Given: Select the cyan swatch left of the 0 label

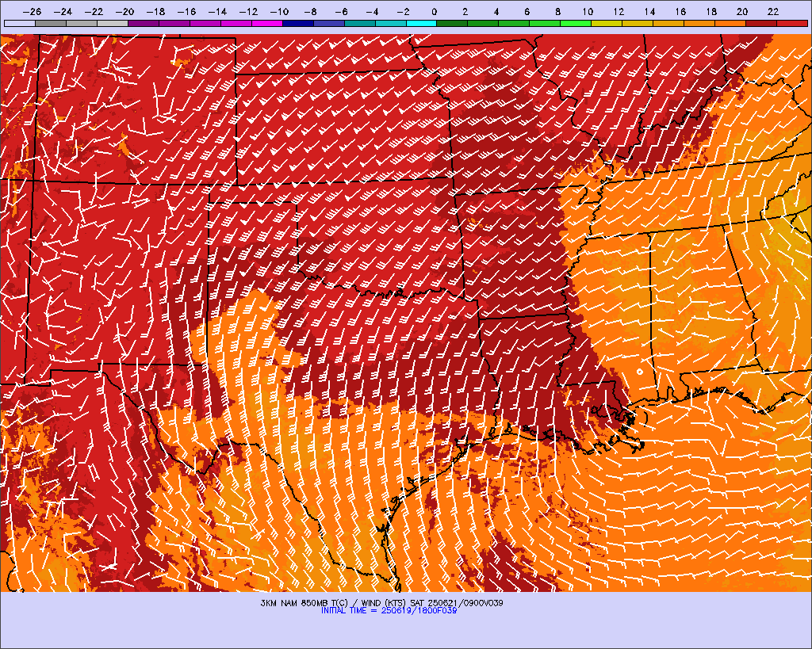Looking at the screenshot, I should click(x=422, y=23).
